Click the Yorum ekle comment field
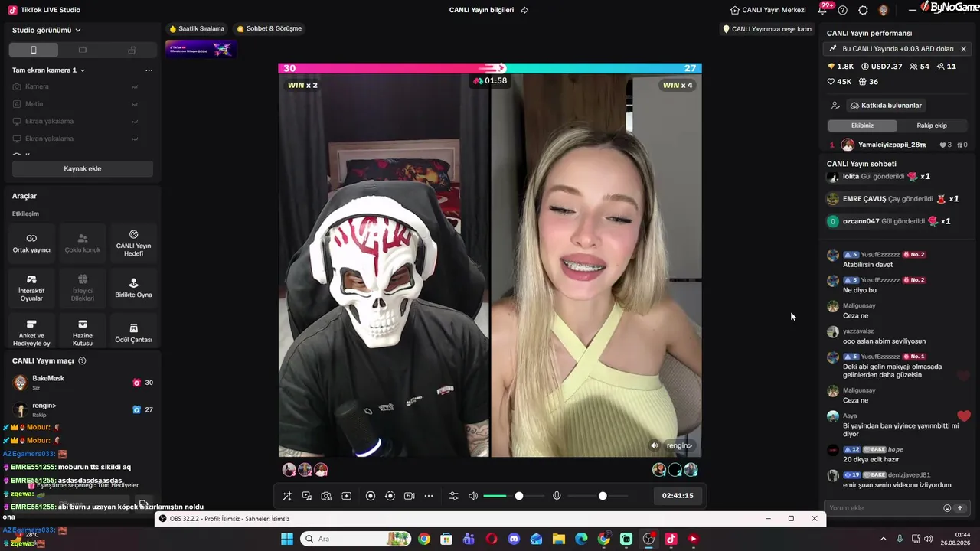Image resolution: width=980 pixels, height=551 pixels. (x=884, y=508)
